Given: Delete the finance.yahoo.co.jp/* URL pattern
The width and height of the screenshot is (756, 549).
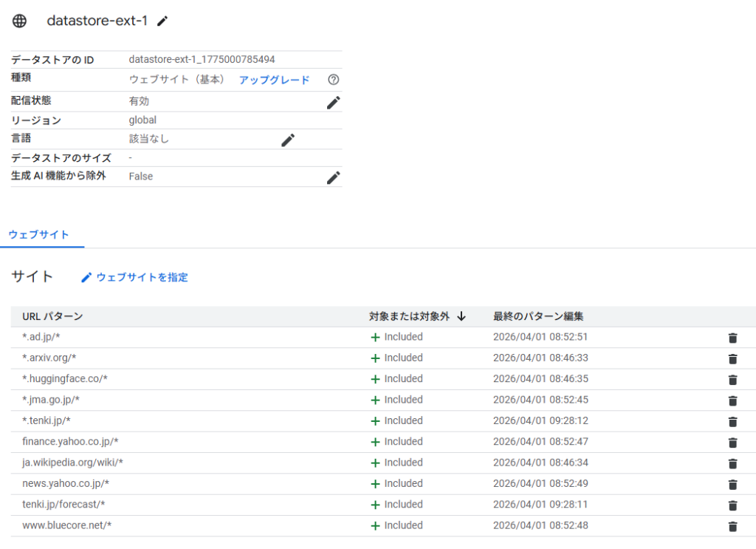Looking at the screenshot, I should [x=732, y=443].
